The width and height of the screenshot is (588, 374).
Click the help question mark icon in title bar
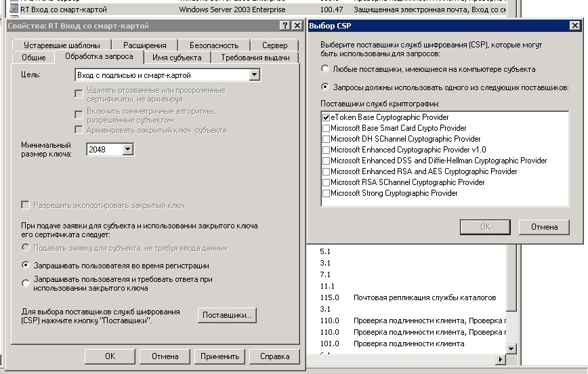coord(285,26)
